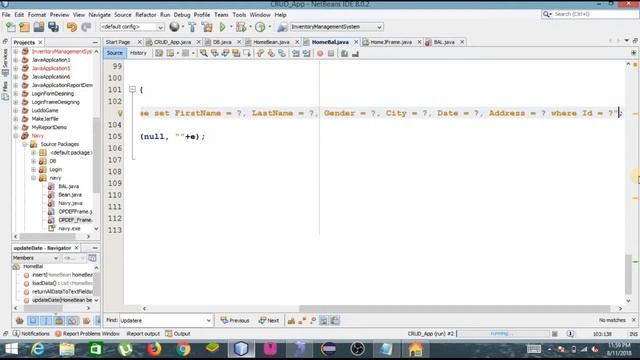Click the Toggle Bookmark icon in editor toolbar

click(x=282, y=53)
